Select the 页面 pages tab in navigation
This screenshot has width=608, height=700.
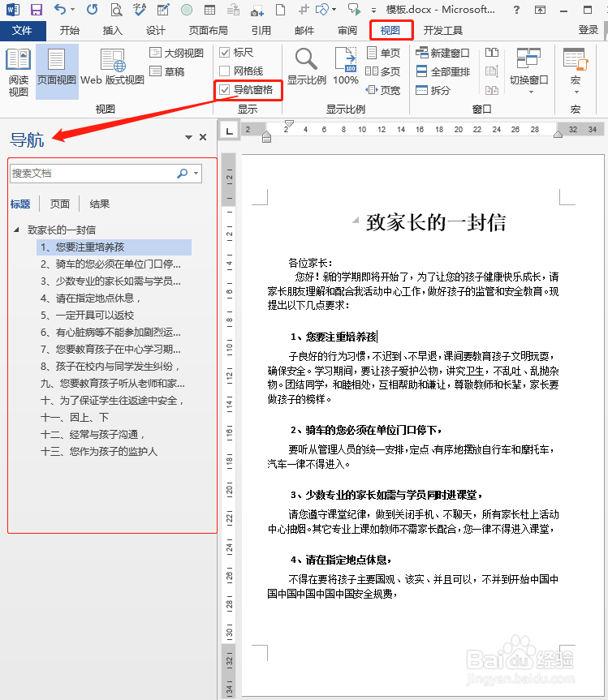coord(60,204)
